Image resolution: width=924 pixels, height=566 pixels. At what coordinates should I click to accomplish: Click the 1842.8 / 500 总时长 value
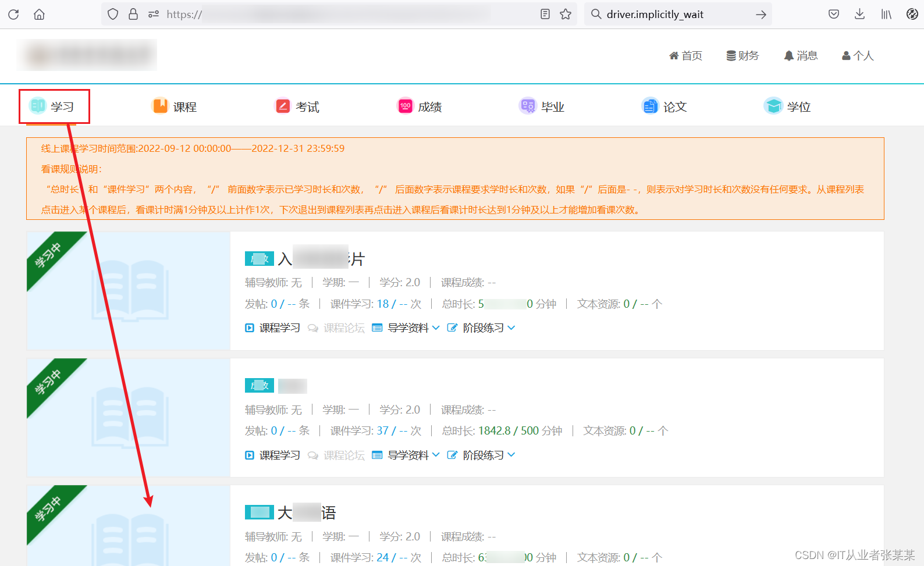click(x=509, y=430)
